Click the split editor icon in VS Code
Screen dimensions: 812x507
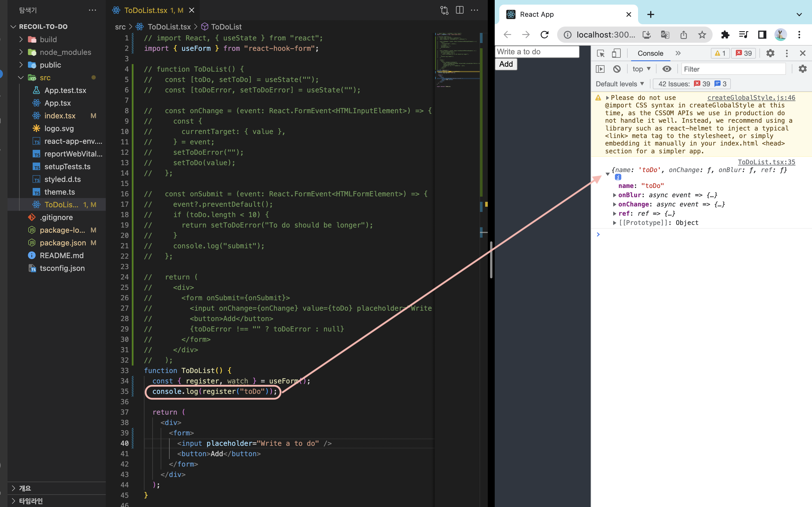point(459,10)
